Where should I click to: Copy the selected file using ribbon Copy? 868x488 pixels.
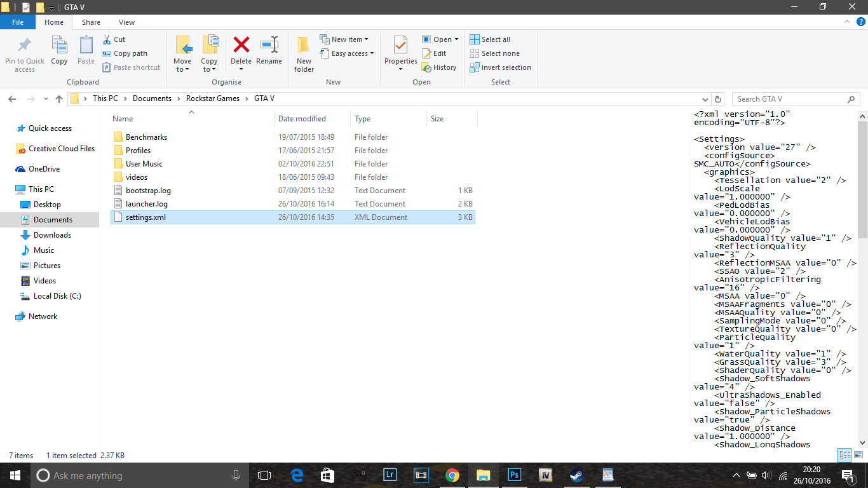coord(59,51)
